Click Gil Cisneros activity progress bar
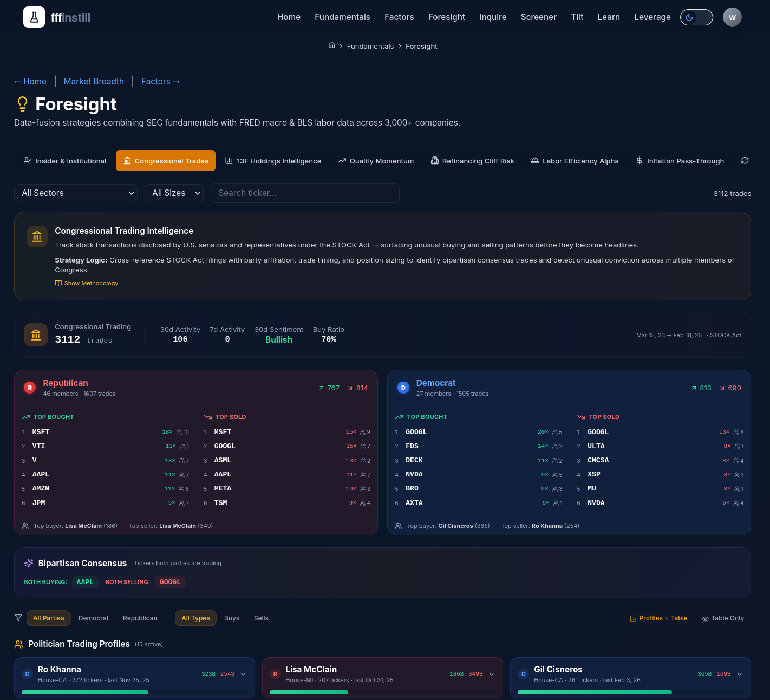 pos(630,692)
